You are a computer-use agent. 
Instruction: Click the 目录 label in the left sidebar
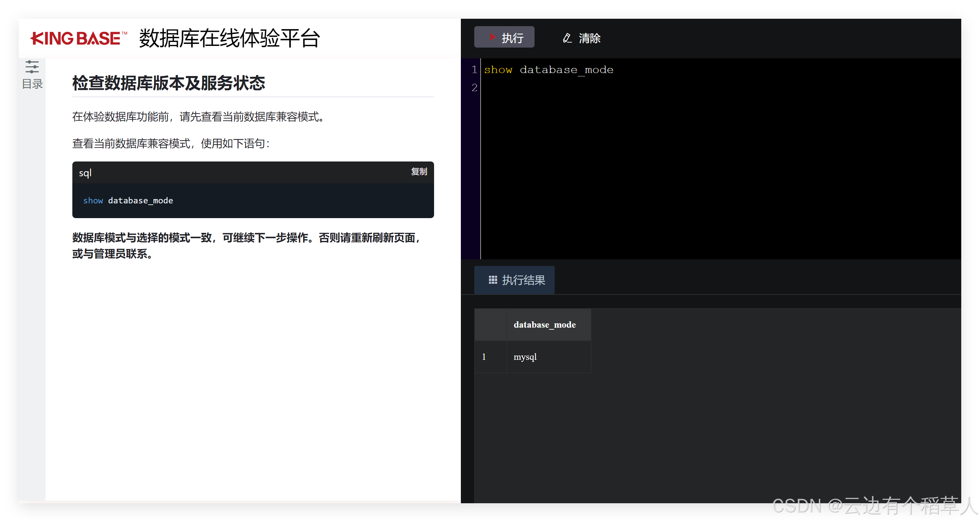32,84
